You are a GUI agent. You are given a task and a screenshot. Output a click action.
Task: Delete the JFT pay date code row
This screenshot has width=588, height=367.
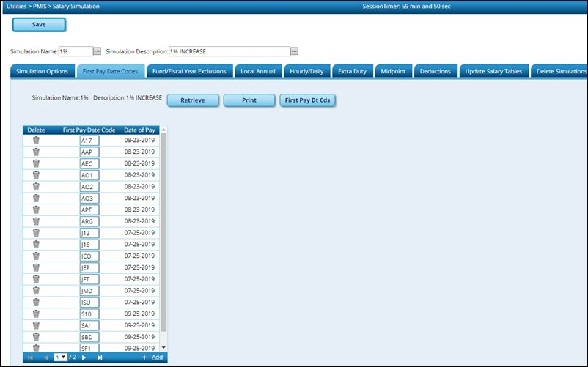36,279
